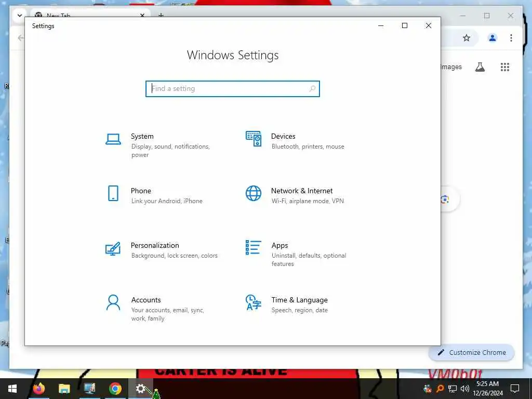Viewport: 532px width, 399px height.
Task: Click the Find a setting search field
Action: (x=233, y=88)
